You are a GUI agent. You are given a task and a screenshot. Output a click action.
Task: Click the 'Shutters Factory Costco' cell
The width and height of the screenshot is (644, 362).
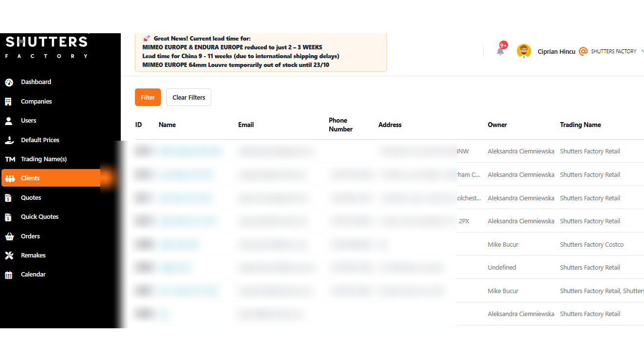[x=592, y=245]
